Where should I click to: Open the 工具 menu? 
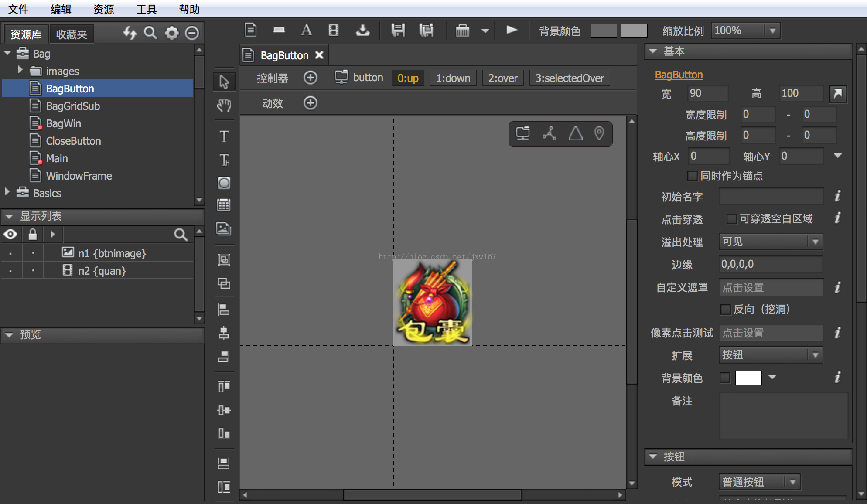[x=146, y=9]
